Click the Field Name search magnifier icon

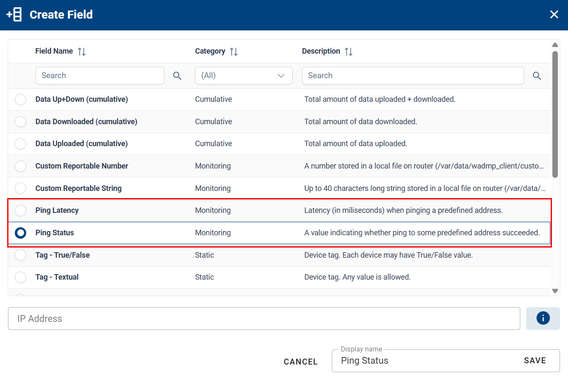177,76
